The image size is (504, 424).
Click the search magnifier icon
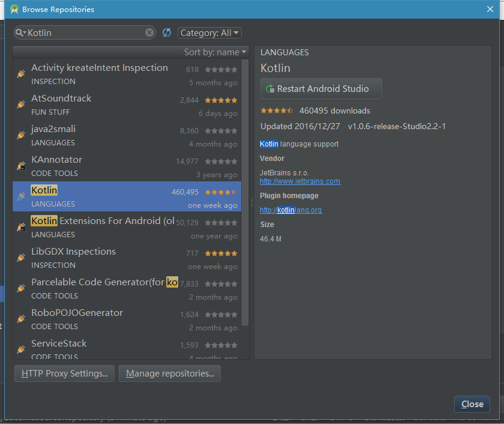pos(20,33)
